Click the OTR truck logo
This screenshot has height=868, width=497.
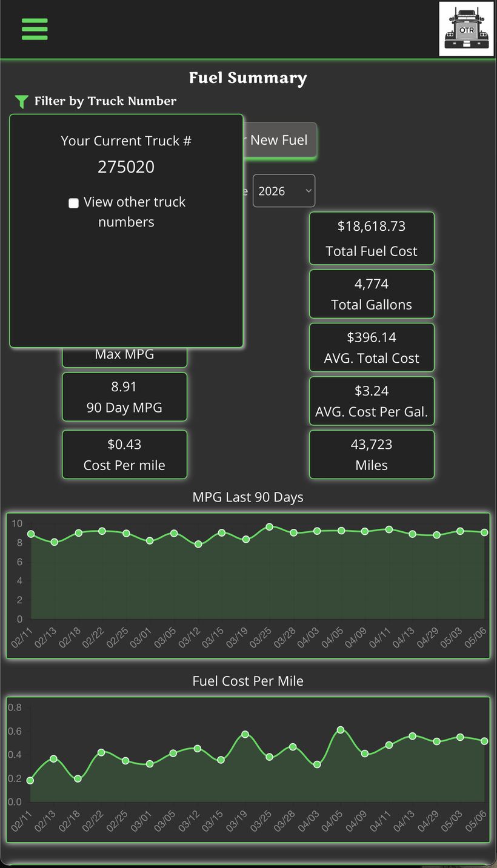[x=466, y=29]
